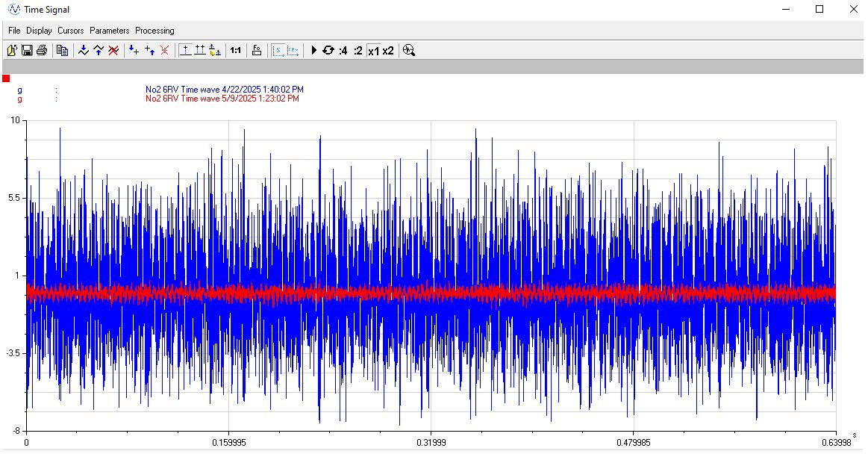Viewport: 868px width, 454px height.
Task: Click the Fo frequency toolbar icon
Action: (x=257, y=50)
